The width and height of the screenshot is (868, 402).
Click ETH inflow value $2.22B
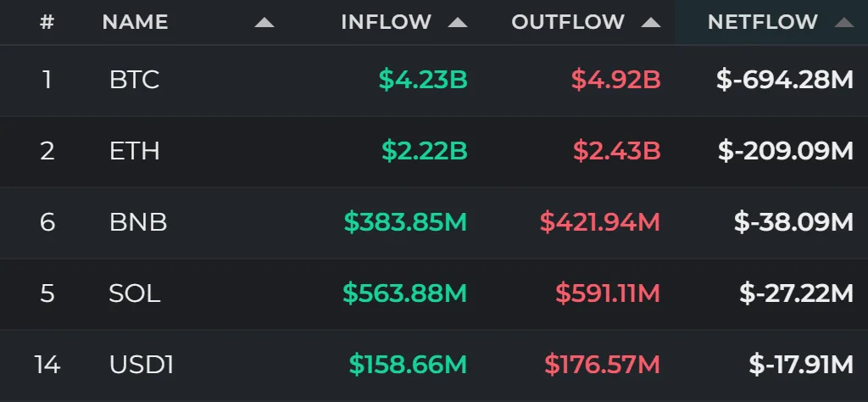tap(425, 151)
